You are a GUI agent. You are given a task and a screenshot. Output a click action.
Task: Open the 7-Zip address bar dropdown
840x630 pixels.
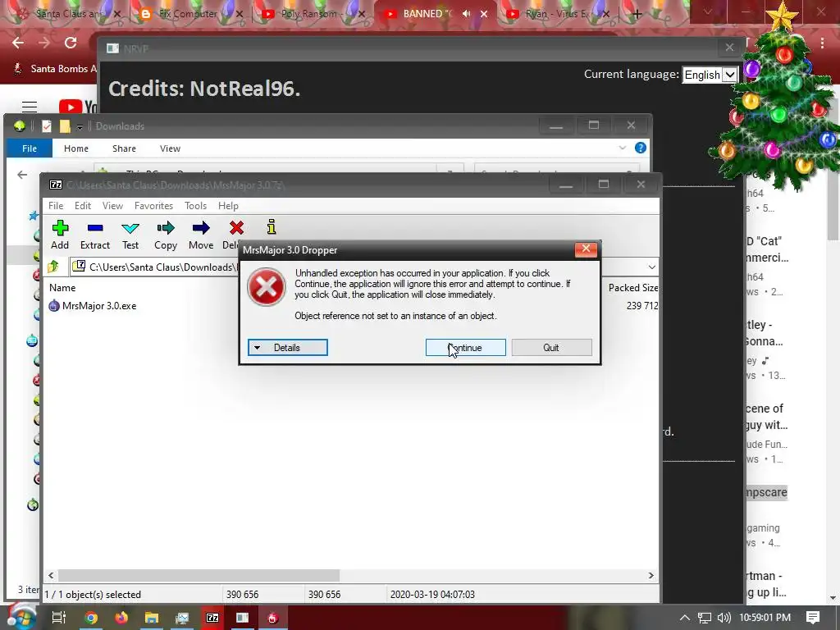point(651,267)
